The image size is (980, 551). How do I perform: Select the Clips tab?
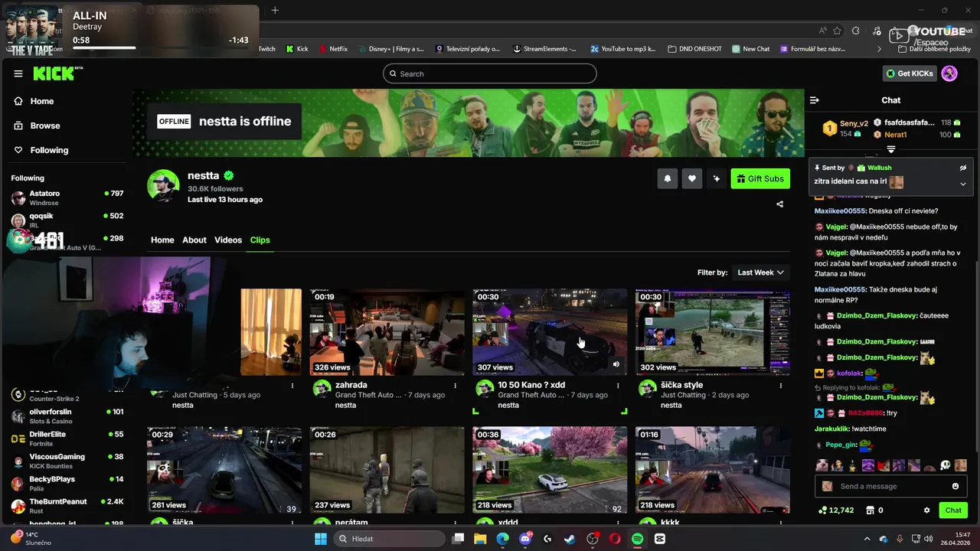(x=260, y=240)
